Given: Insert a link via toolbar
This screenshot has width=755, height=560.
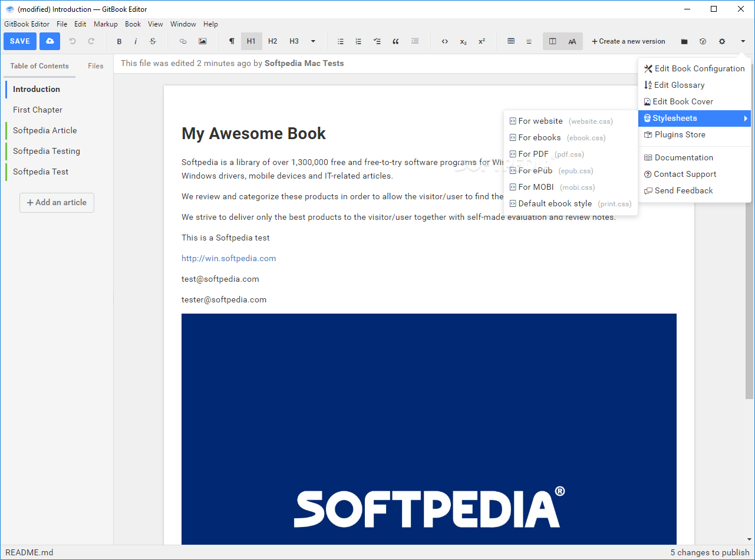Looking at the screenshot, I should (183, 41).
